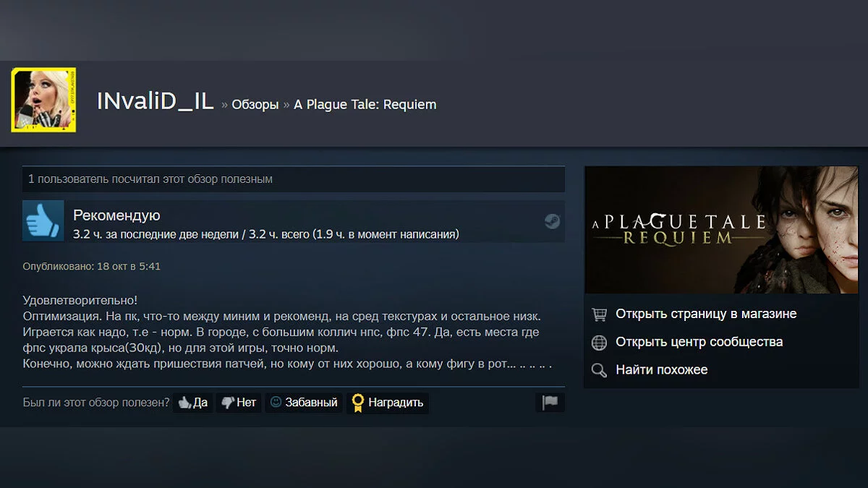Vote Да that review was helpful
Screen dimensions: 868x488
click(192, 403)
